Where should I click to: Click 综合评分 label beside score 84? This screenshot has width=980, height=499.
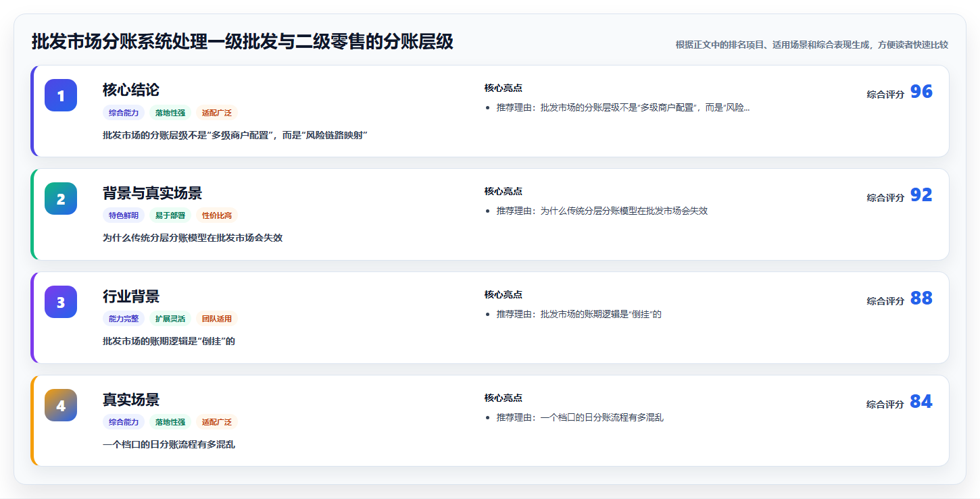click(x=885, y=404)
